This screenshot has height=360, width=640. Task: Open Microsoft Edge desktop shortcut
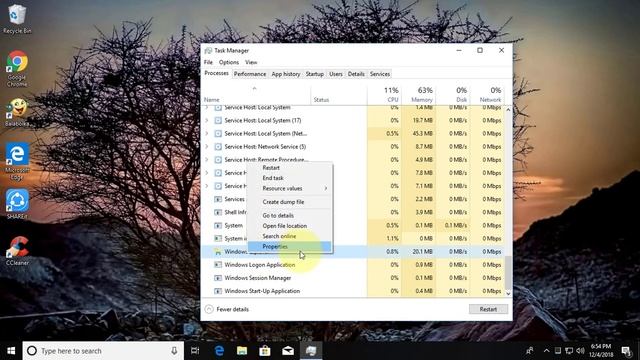17,161
